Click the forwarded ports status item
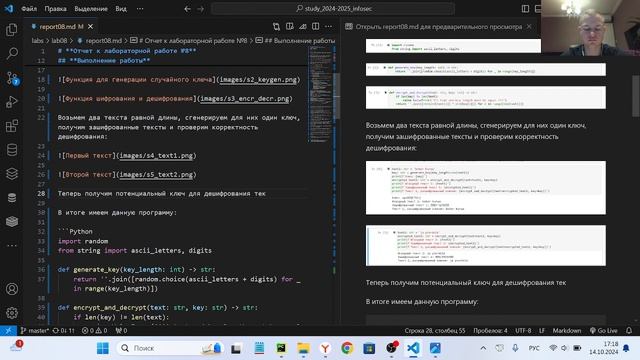 point(121,331)
